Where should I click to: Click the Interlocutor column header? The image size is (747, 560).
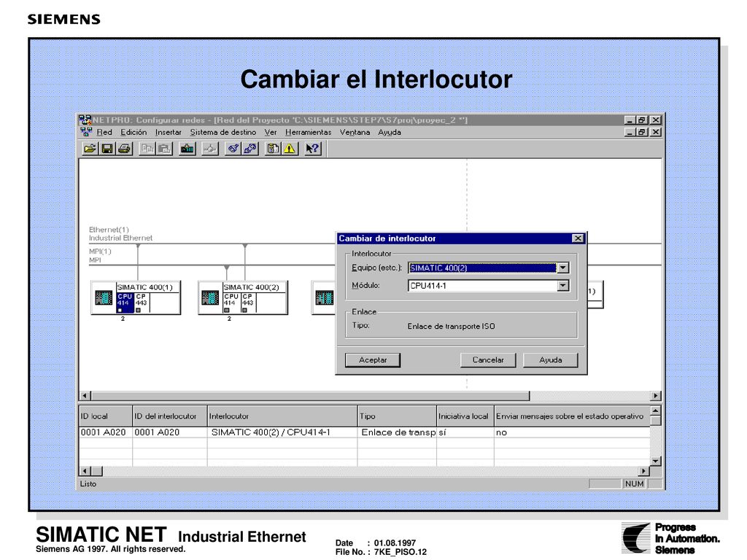click(x=282, y=416)
